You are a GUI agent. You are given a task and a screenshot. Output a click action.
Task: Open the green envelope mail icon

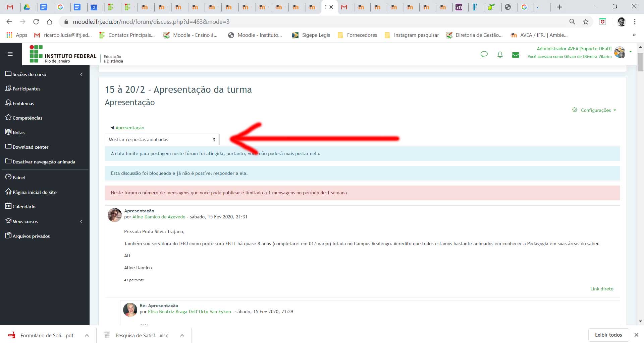516,55
